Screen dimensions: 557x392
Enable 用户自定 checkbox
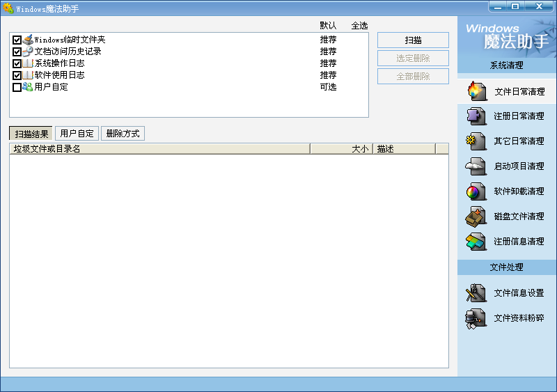pyautogui.click(x=17, y=88)
